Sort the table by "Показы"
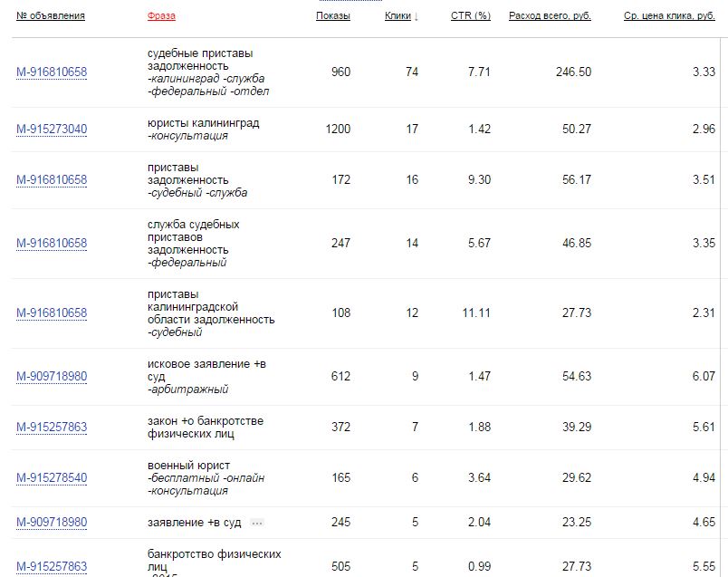This screenshot has height=577, width=728. click(332, 16)
